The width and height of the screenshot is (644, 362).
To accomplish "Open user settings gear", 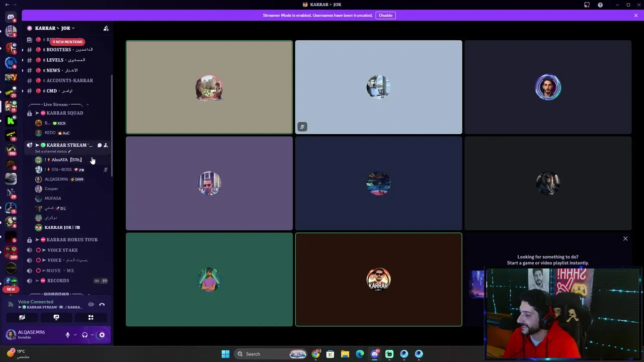I will point(102,335).
